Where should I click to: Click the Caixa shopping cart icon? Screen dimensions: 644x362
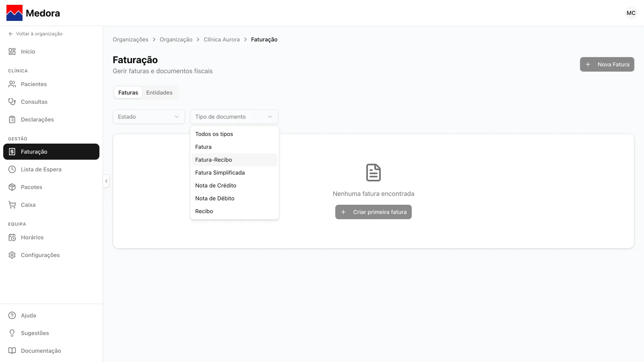12,205
